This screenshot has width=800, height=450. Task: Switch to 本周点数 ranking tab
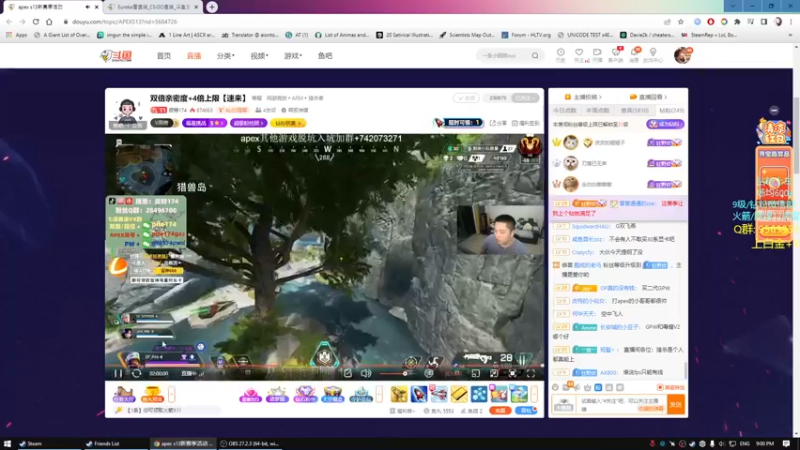(597, 110)
